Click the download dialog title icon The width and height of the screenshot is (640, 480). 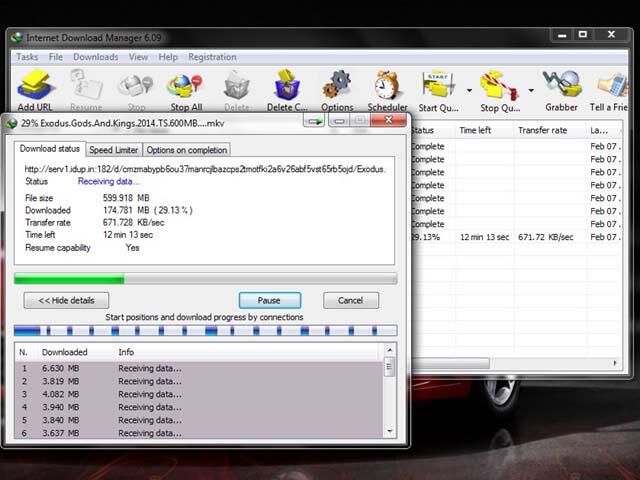click(11, 123)
